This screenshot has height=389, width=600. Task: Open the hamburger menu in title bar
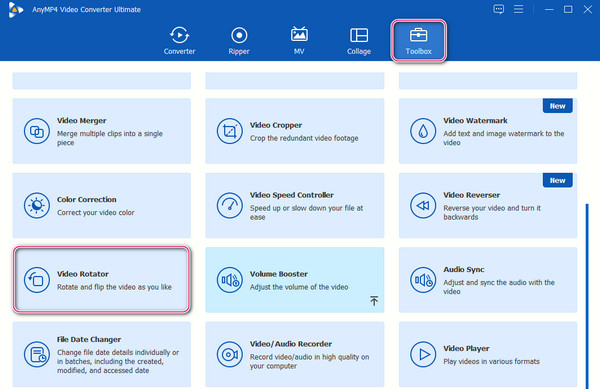(x=518, y=9)
